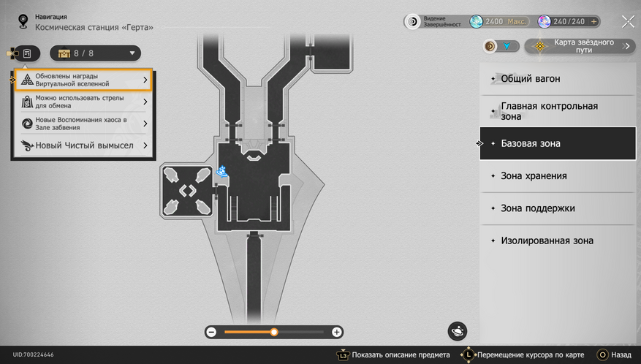Click the shop exchange icon beside стрелы
This screenshot has width=641, height=364.
click(x=27, y=102)
